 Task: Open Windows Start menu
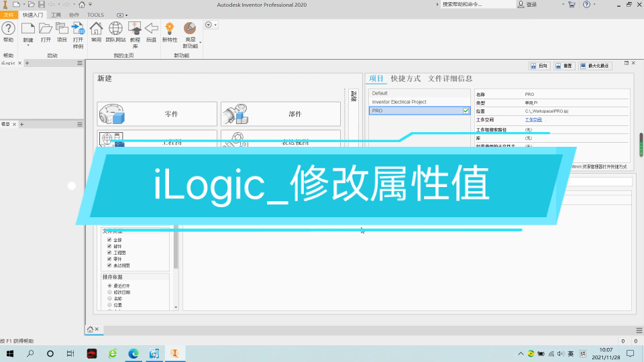[x=10, y=353]
